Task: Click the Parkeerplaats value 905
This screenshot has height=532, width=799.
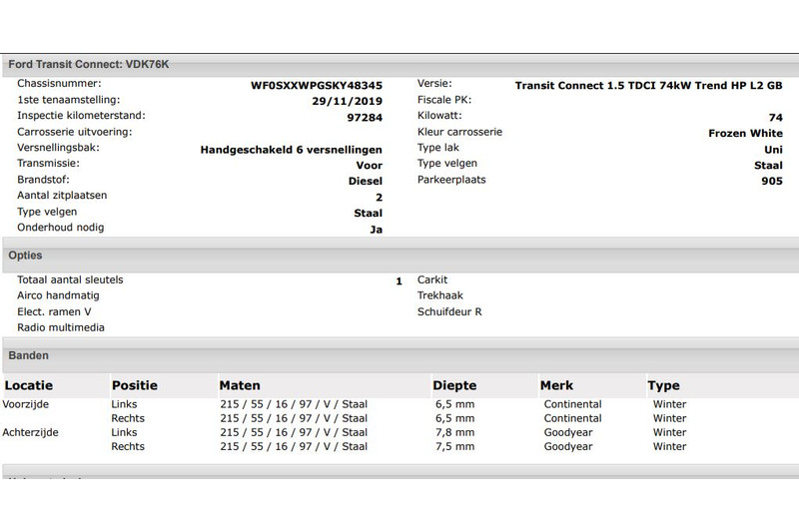Action: tap(771, 181)
